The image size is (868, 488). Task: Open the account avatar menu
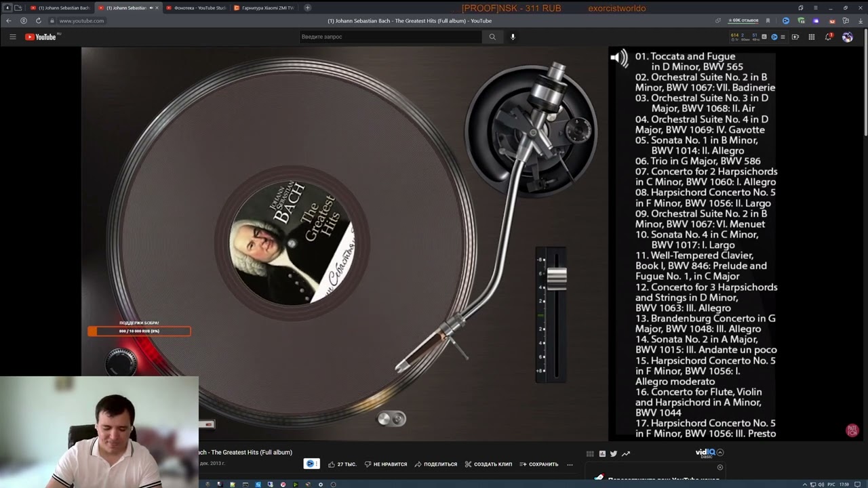[848, 37]
